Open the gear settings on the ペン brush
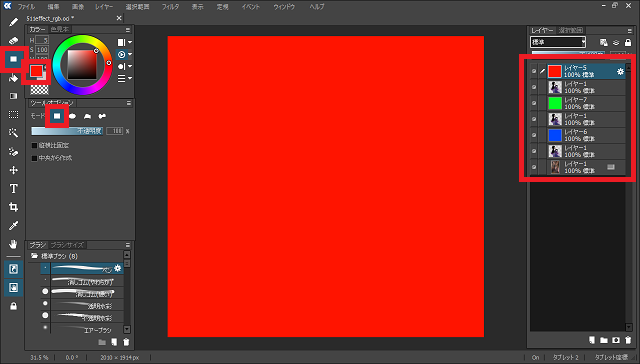640x364 pixels. pyautogui.click(x=118, y=268)
